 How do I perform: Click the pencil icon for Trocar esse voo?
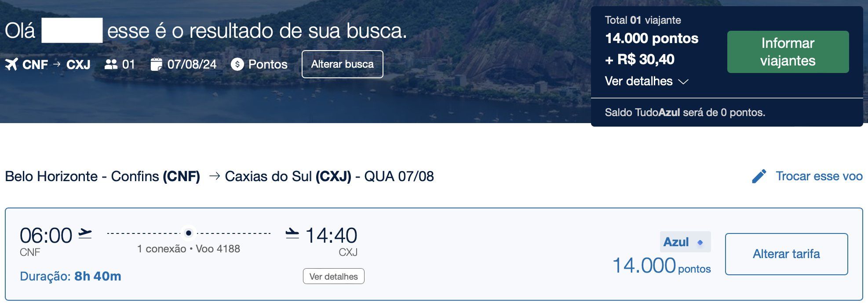759,176
